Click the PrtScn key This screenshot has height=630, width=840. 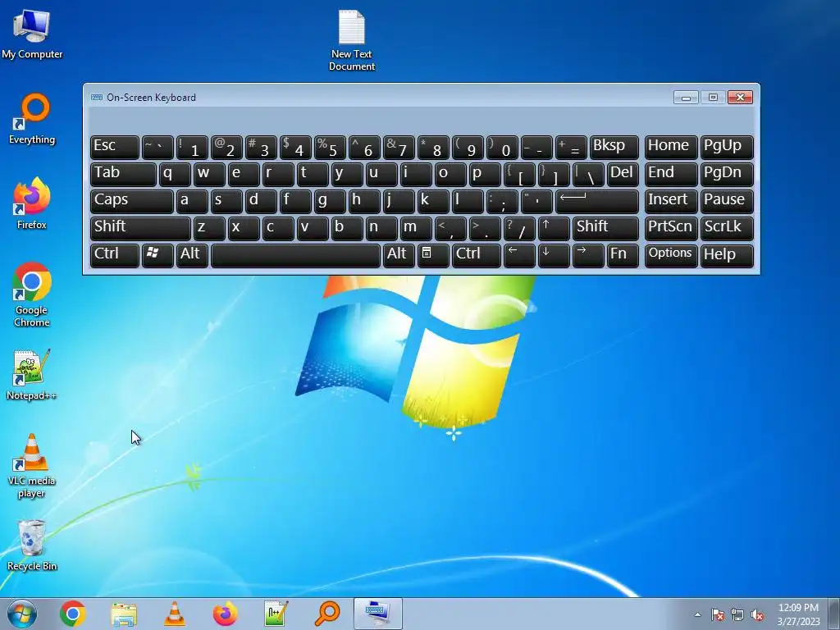click(671, 228)
